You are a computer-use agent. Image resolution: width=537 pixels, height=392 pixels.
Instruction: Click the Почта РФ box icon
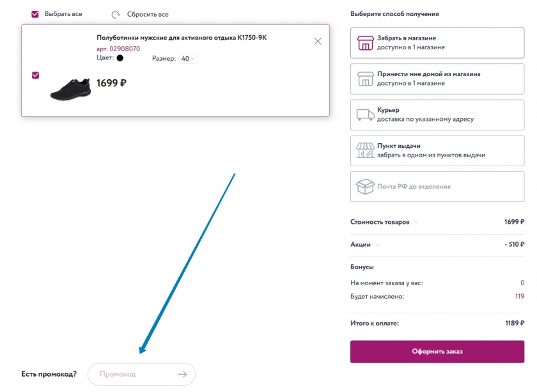(x=365, y=186)
